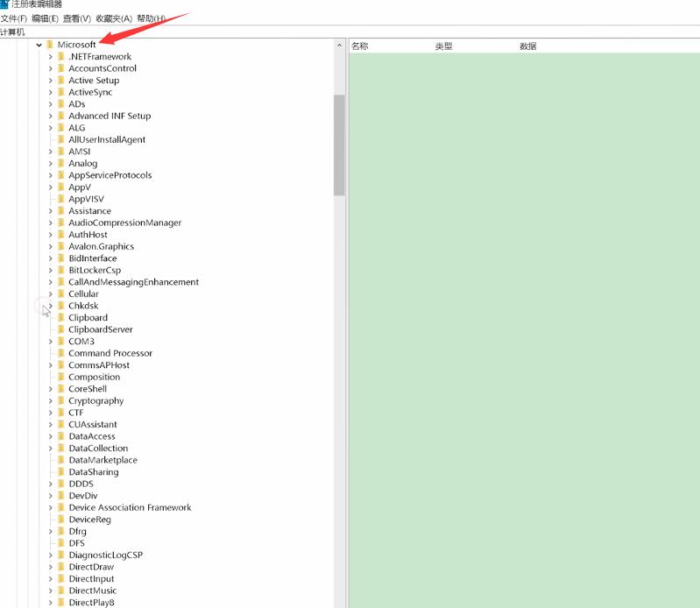Click the Microsoft folder icon
700x608 pixels.
tap(50, 45)
